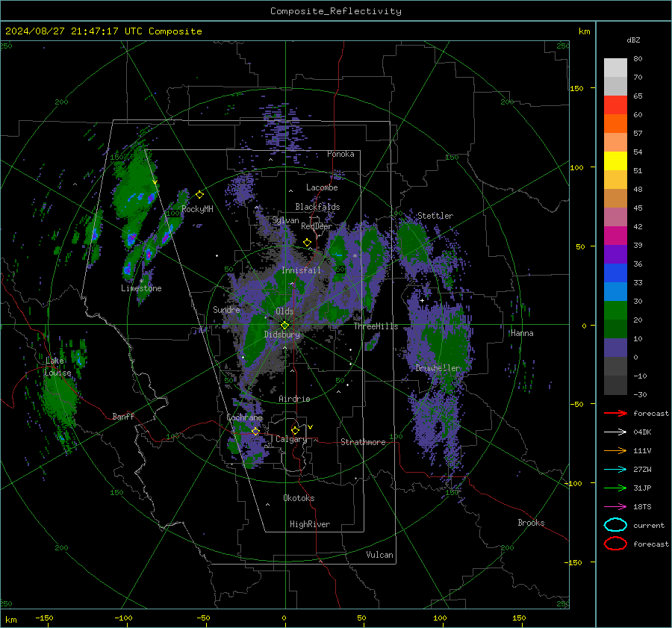Click the RockyMH label

coord(197,209)
